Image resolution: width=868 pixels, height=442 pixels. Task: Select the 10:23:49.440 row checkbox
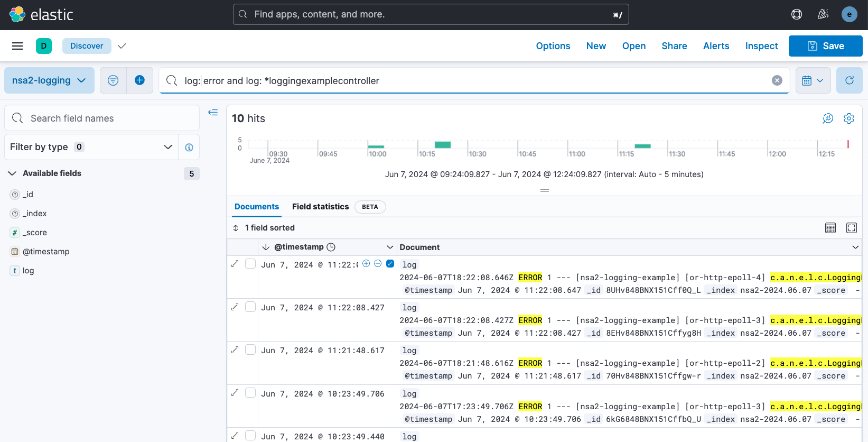click(x=250, y=435)
